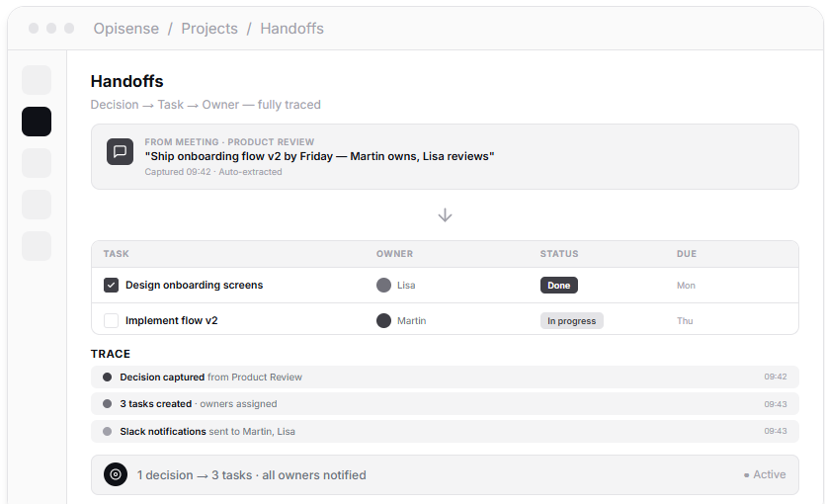The height and width of the screenshot is (504, 825).
Task: Click the down arrow below meeting card
Action: point(445,214)
